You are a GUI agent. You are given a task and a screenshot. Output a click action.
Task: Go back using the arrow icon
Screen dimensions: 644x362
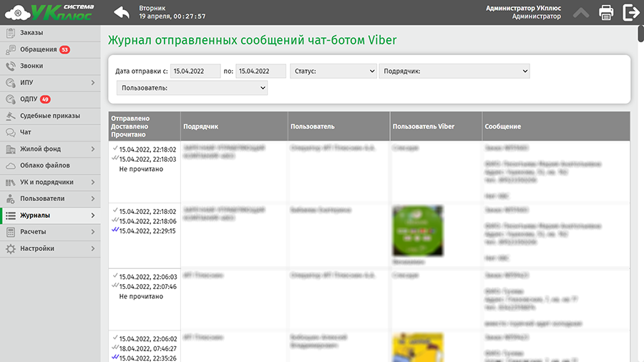point(122,13)
